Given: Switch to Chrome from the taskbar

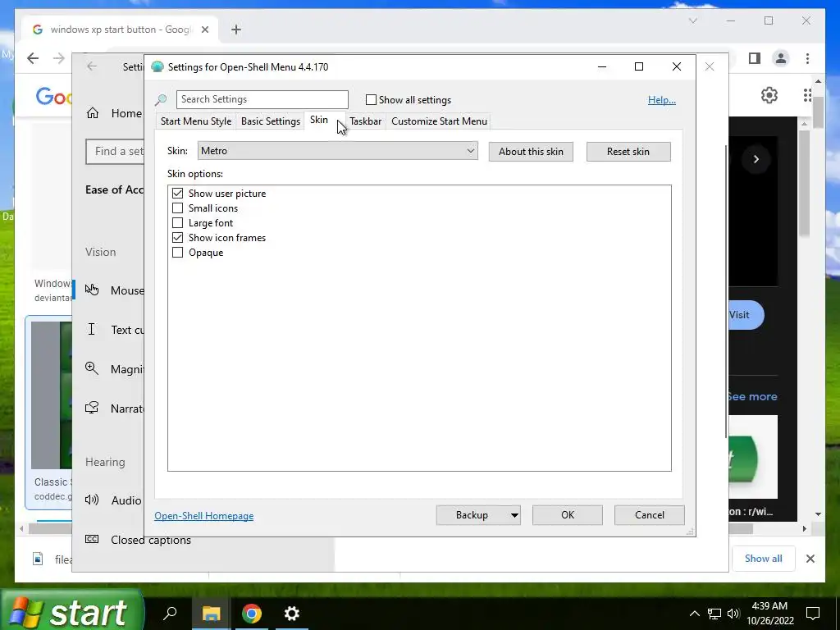Looking at the screenshot, I should click(x=251, y=614).
